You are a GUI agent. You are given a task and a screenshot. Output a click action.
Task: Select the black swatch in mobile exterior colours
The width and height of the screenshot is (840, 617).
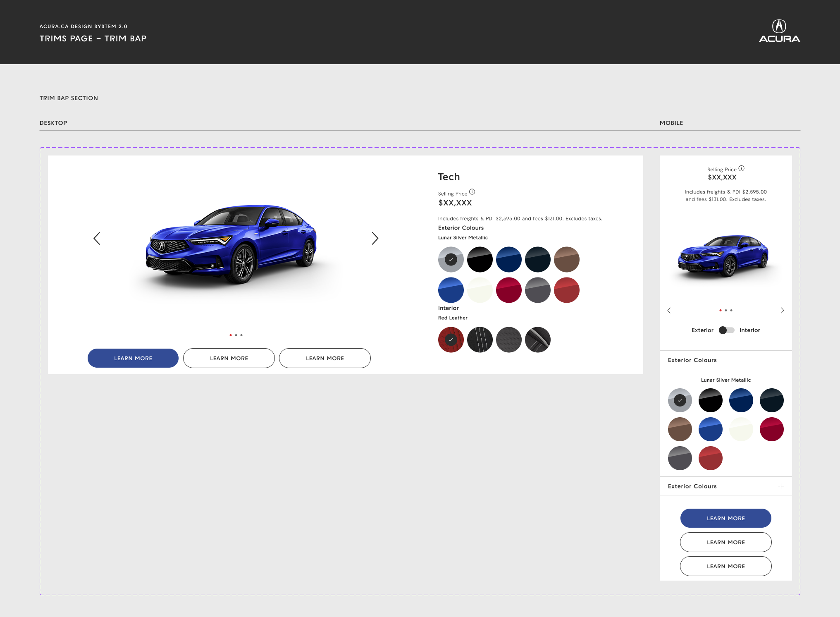pyautogui.click(x=711, y=400)
